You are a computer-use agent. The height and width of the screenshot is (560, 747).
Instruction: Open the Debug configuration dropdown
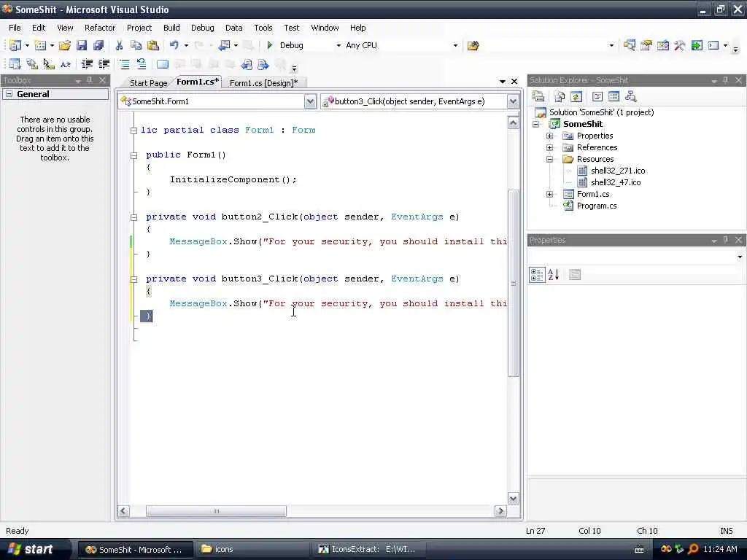(338, 46)
